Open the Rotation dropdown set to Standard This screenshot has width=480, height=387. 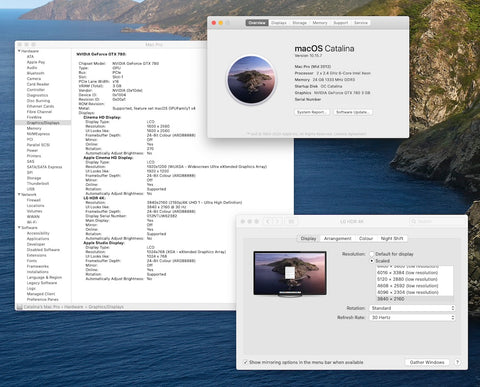[412, 308]
